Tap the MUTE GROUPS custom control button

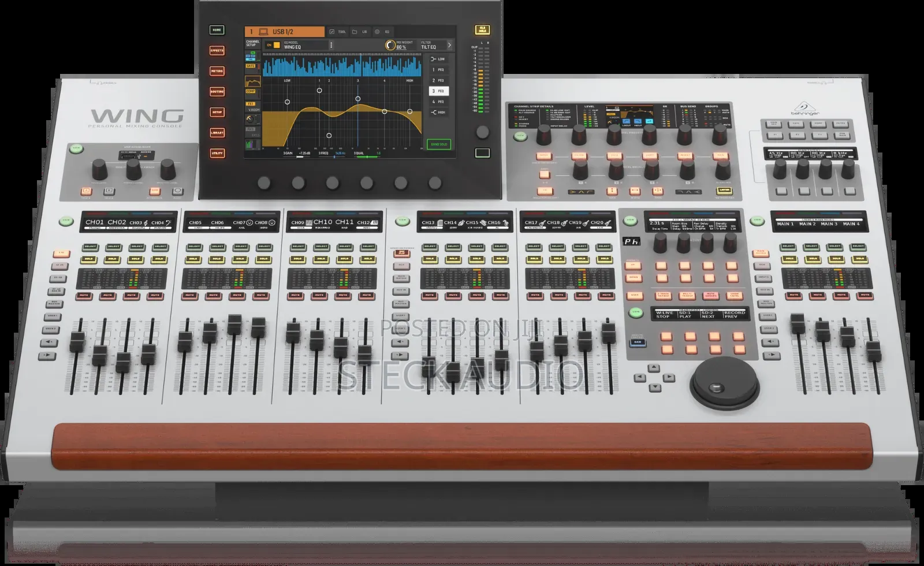point(711,295)
